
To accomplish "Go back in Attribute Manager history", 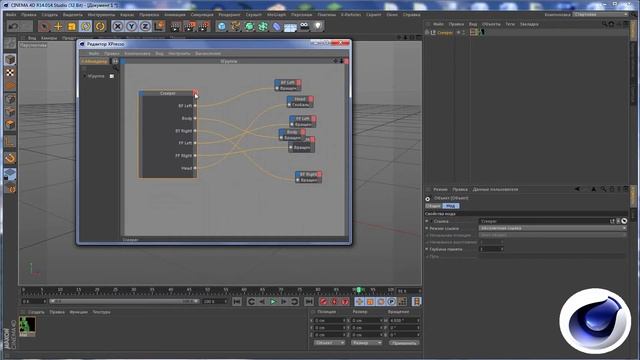I will [x=577, y=189].
